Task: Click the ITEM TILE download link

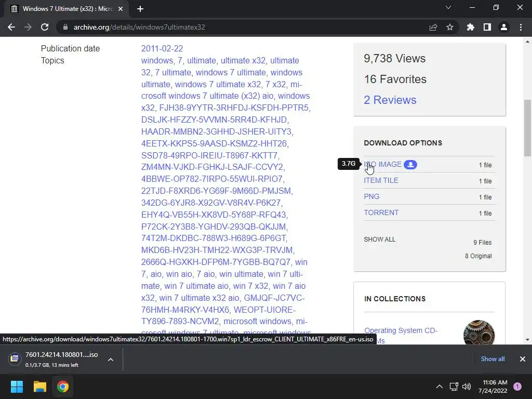Action: (x=381, y=180)
